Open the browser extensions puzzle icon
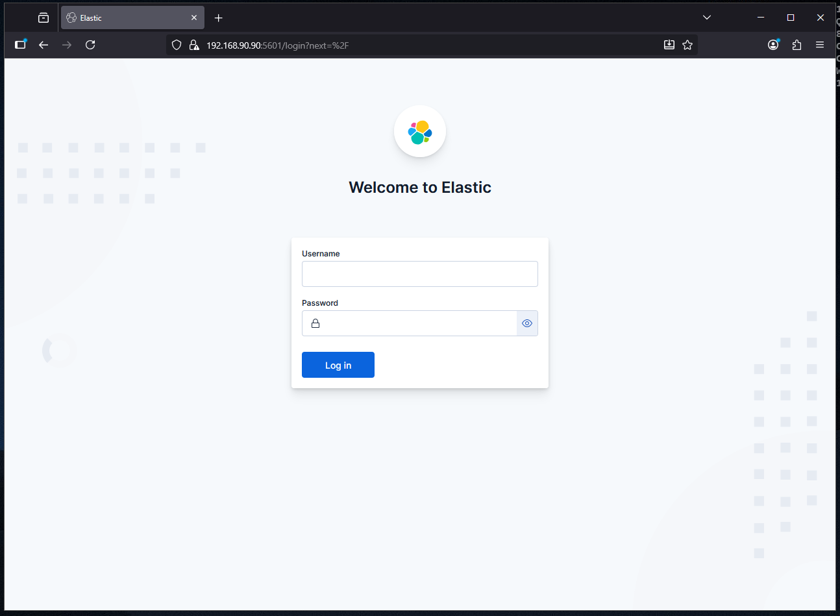The height and width of the screenshot is (616, 840). point(797,45)
